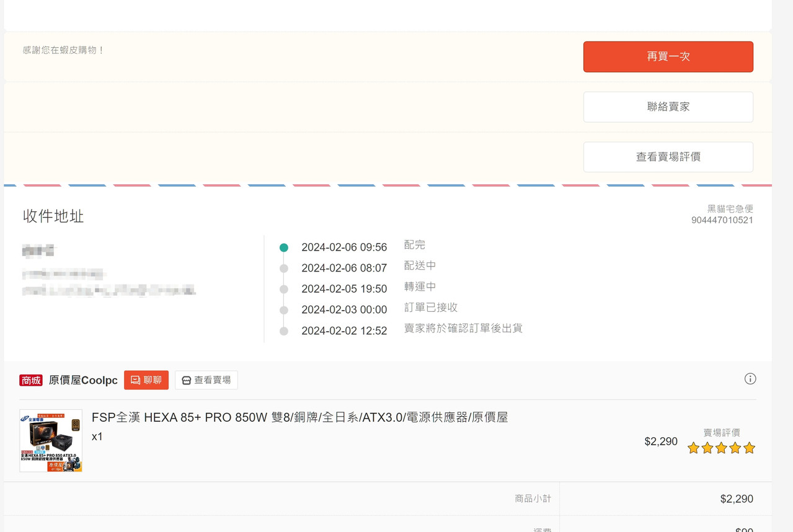Click the second star in 賣場評價 rating
This screenshot has width=793, height=532.
click(x=707, y=448)
